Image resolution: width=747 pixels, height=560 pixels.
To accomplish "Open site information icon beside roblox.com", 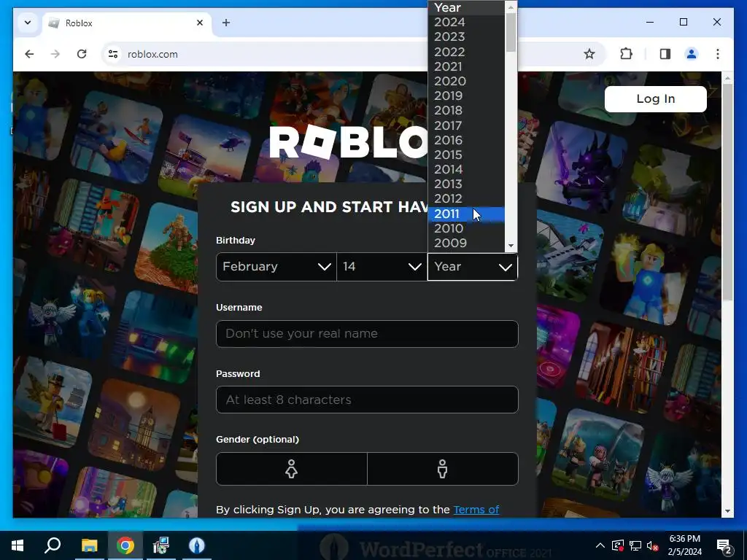I will 113,54.
